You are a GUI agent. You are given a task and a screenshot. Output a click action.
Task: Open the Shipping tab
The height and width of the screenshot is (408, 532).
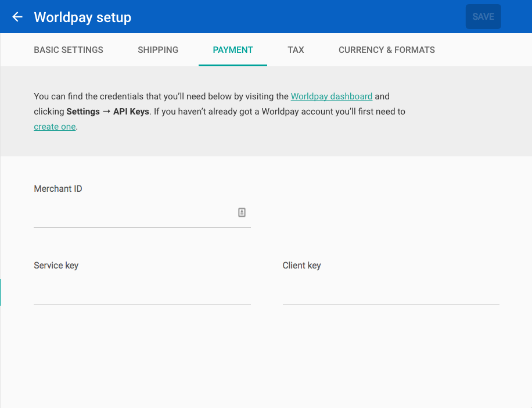coord(158,50)
